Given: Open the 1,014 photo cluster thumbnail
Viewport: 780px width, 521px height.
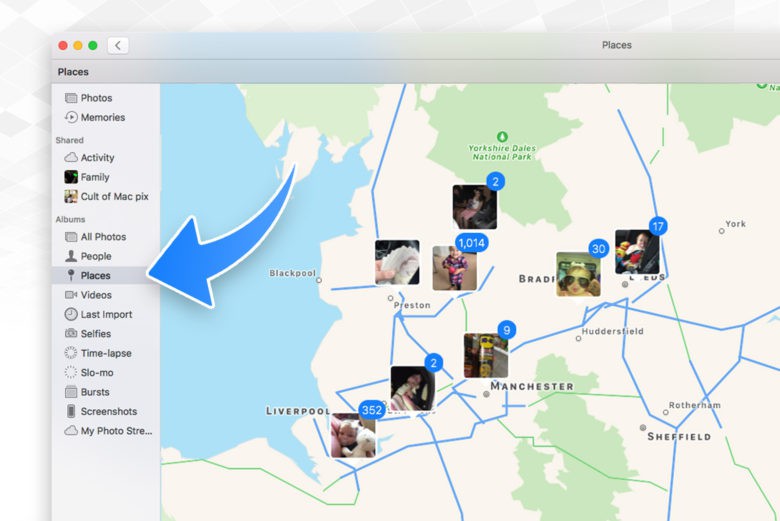Looking at the screenshot, I should (454, 267).
